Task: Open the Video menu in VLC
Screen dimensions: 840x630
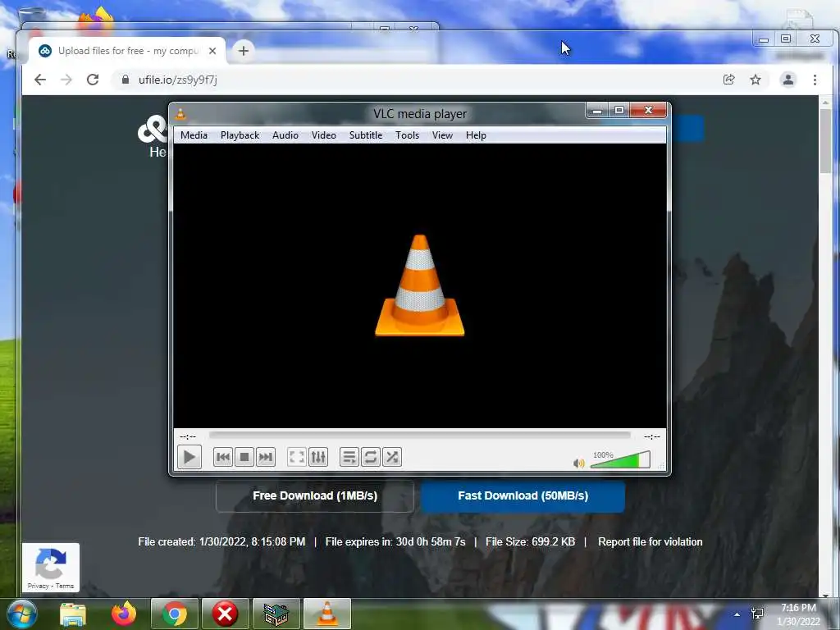Action: (323, 135)
